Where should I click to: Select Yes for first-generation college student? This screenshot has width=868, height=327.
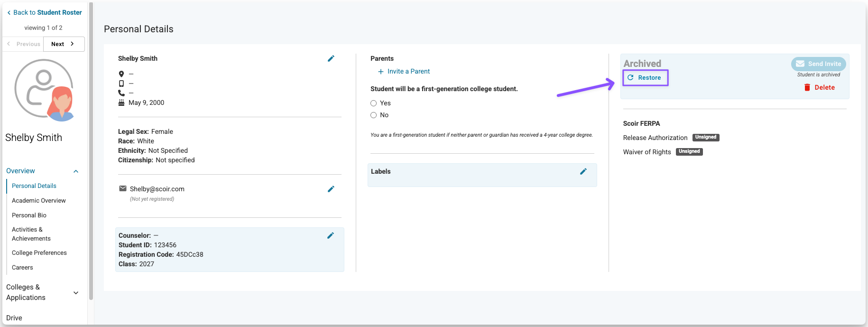click(374, 103)
